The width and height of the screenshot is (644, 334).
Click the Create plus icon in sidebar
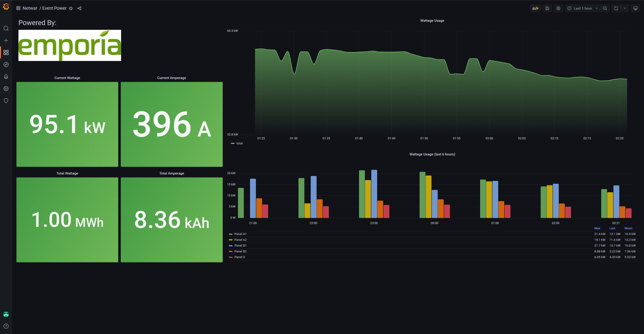point(6,40)
